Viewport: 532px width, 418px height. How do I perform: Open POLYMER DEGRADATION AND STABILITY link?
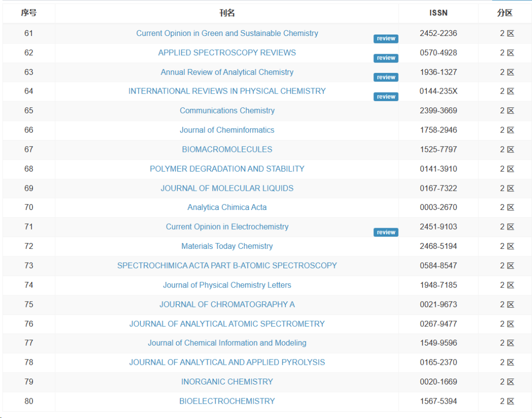pyautogui.click(x=227, y=169)
